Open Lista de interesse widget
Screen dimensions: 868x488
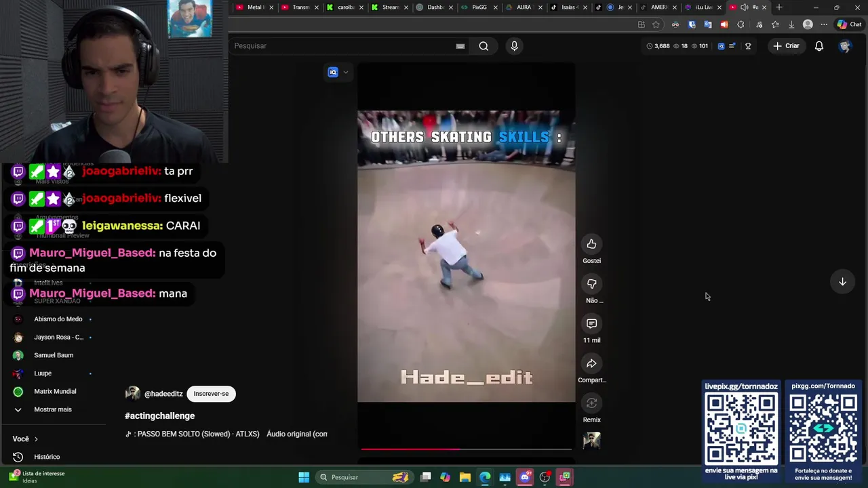point(37,477)
